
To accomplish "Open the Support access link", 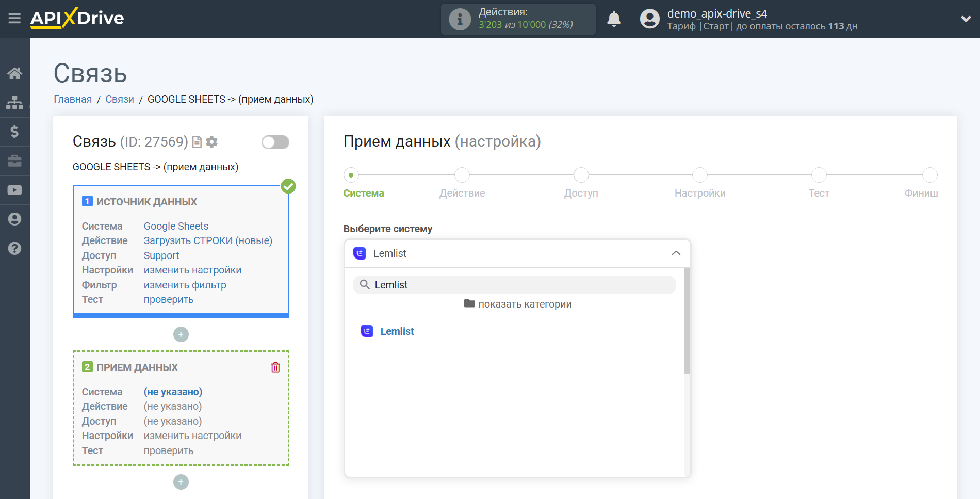I will coord(161,255).
